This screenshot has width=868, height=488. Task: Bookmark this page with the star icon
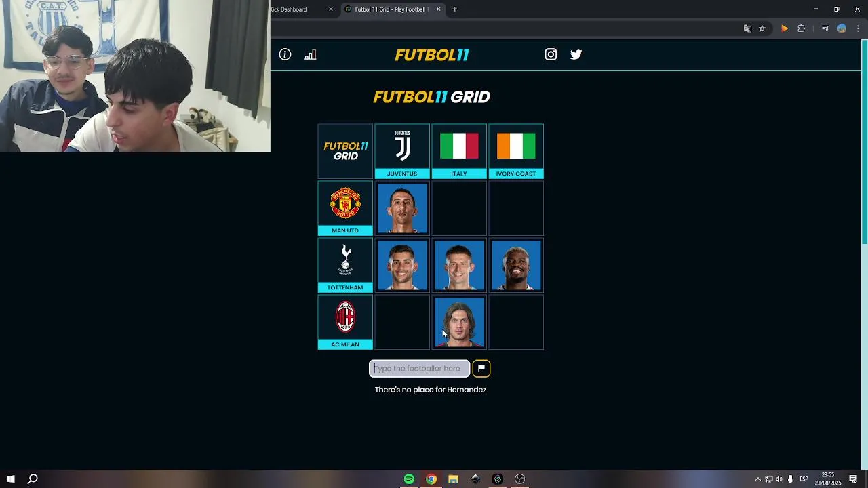(x=762, y=28)
